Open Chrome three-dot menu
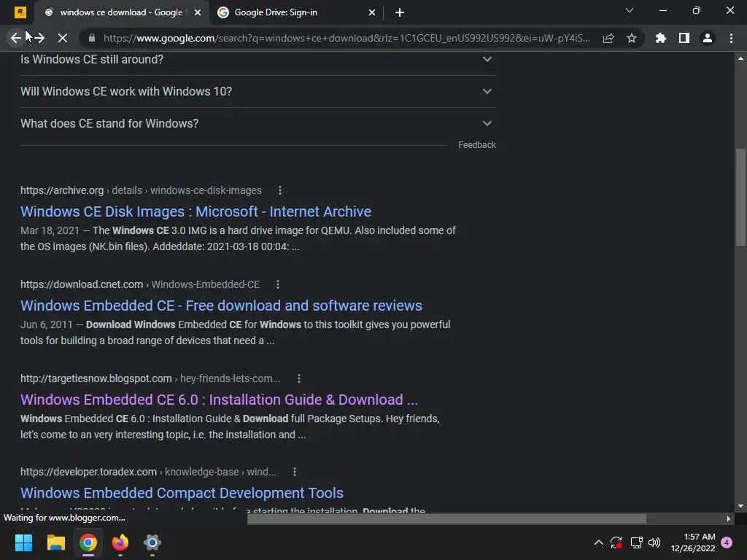747x560 pixels. coord(731,38)
